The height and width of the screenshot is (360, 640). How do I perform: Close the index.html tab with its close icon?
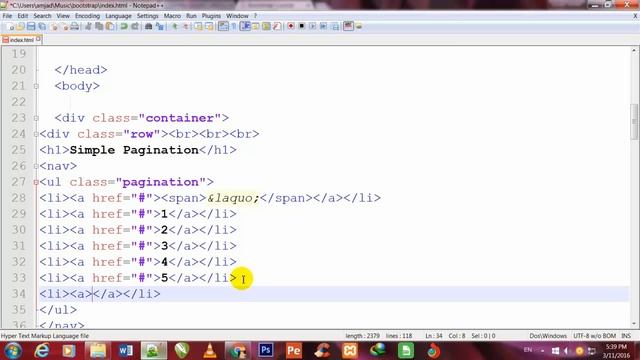(x=38, y=39)
